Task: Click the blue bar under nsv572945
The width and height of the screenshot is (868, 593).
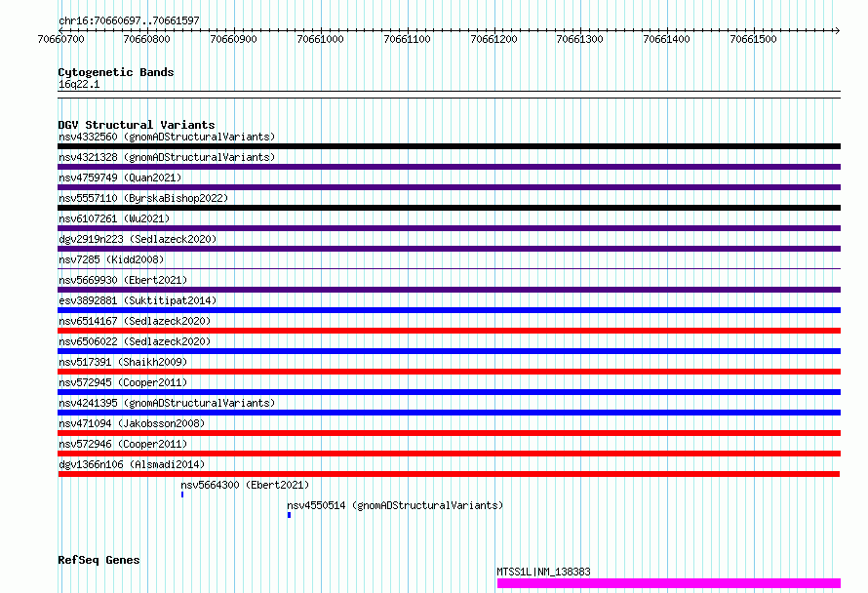Action: pos(449,392)
